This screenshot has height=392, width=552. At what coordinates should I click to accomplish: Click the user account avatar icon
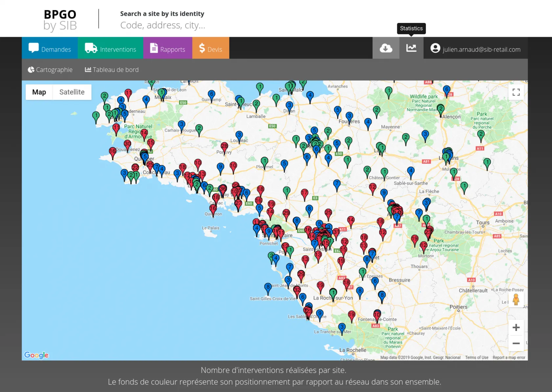pyautogui.click(x=435, y=48)
